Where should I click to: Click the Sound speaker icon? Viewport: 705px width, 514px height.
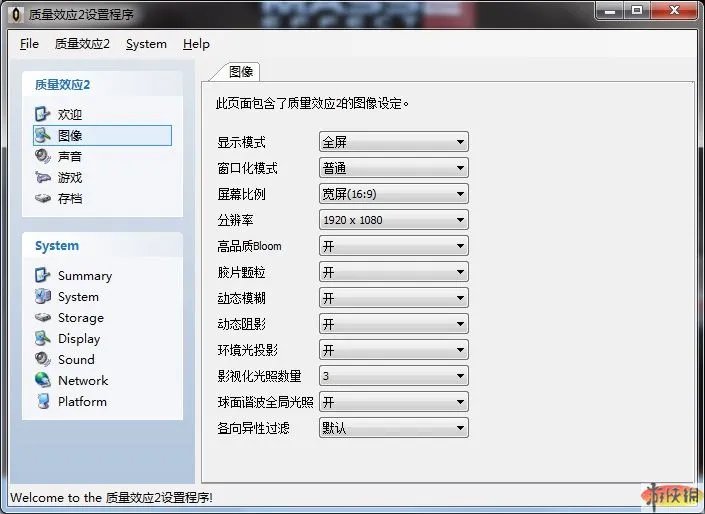(43, 359)
